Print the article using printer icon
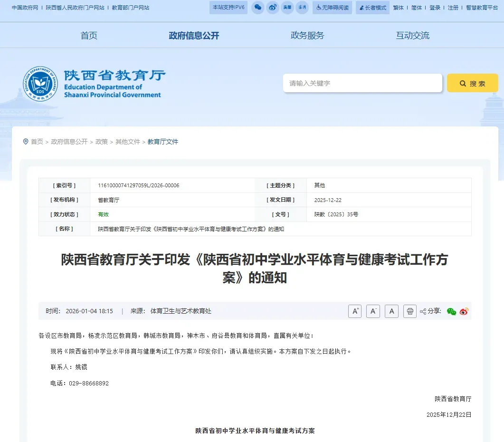The image size is (504, 442). [410, 311]
